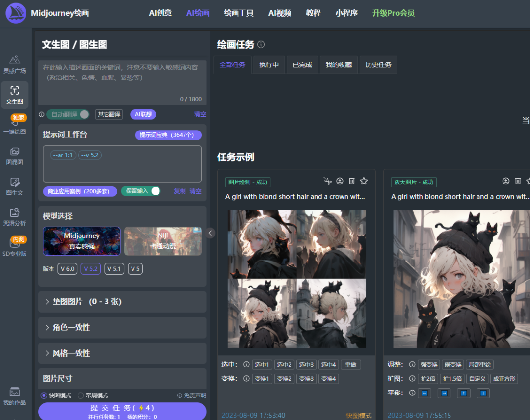
Task: Expand the 垫图图片 (0 - 3 张) section
Action: point(122,302)
